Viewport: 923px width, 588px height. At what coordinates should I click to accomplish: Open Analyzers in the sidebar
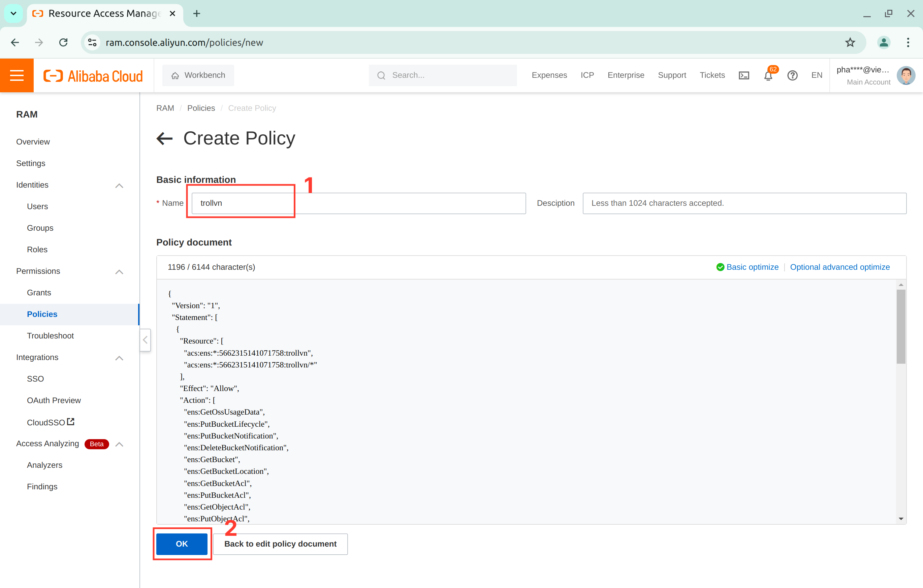(44, 465)
